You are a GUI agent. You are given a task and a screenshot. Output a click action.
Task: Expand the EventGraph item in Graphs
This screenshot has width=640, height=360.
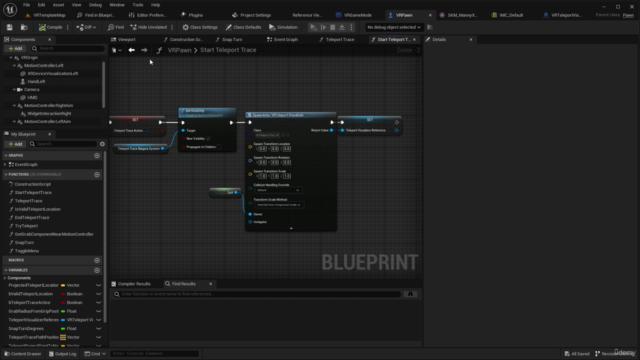pos(5,164)
